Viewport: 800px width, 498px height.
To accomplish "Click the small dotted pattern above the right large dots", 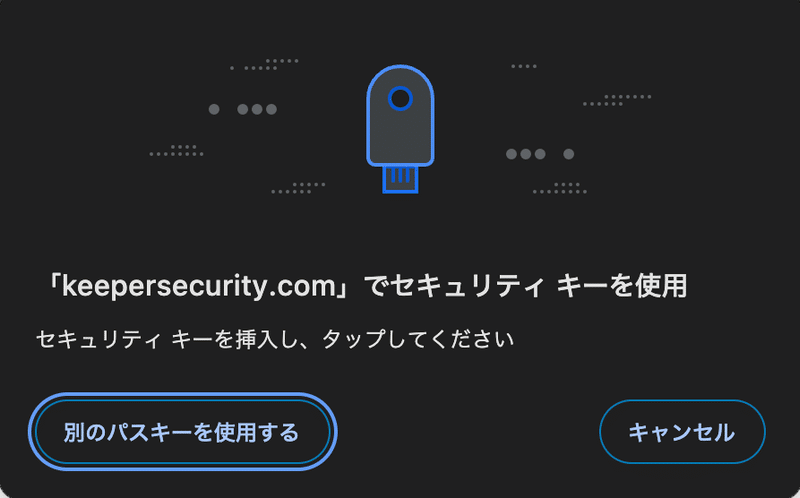I will (617, 101).
